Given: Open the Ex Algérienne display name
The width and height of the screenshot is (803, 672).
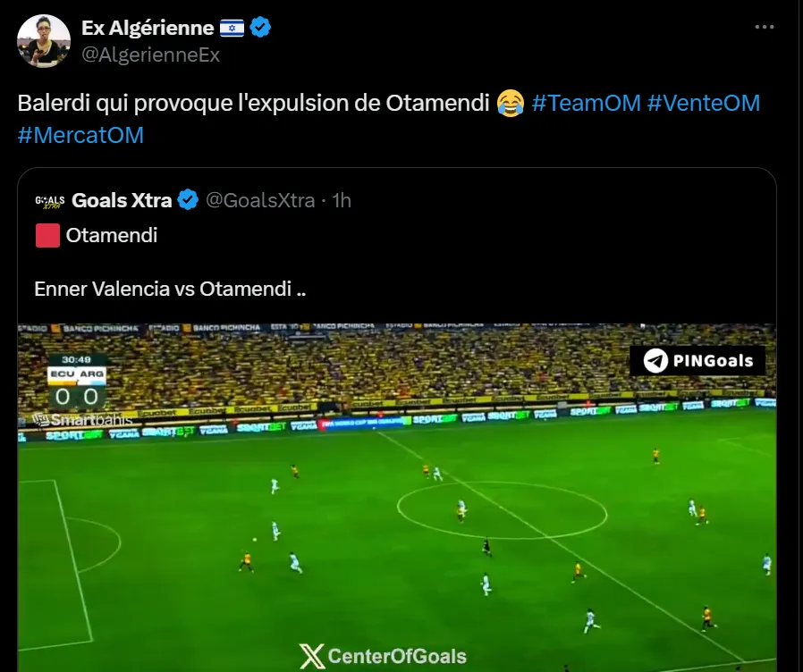Looking at the screenshot, I should click(x=148, y=29).
